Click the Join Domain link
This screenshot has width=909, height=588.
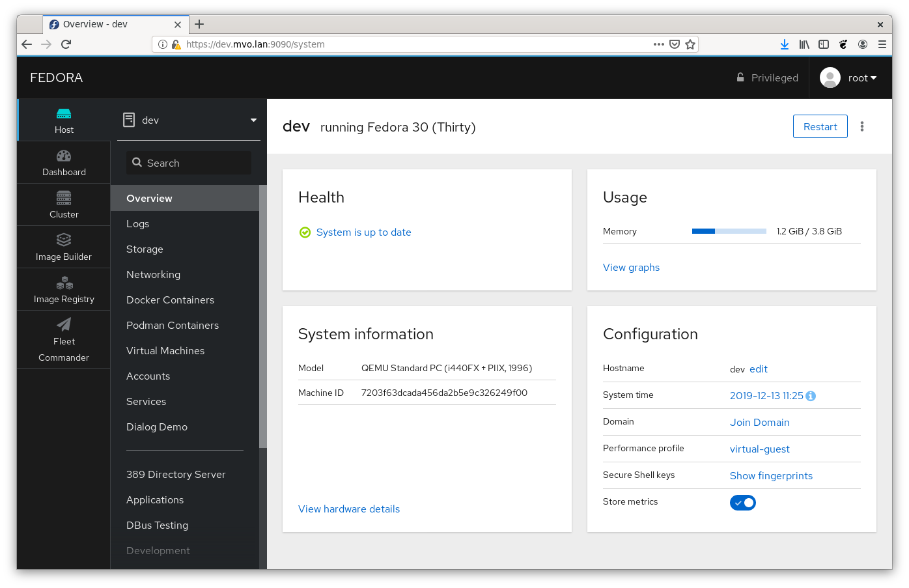759,423
